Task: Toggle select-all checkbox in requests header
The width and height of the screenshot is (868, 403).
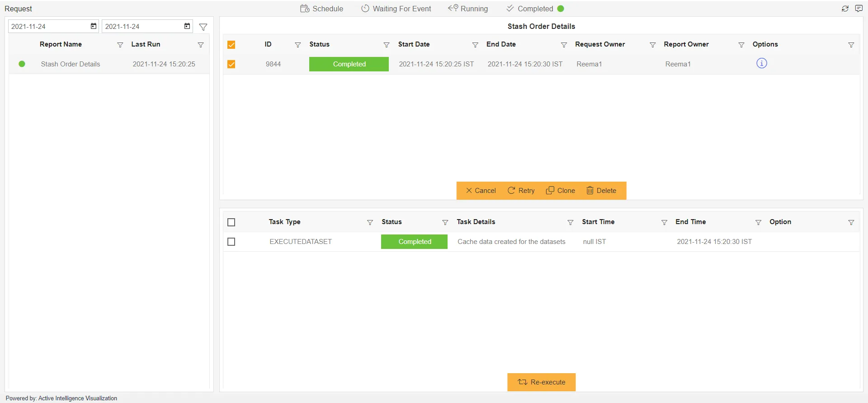Action: click(x=231, y=45)
